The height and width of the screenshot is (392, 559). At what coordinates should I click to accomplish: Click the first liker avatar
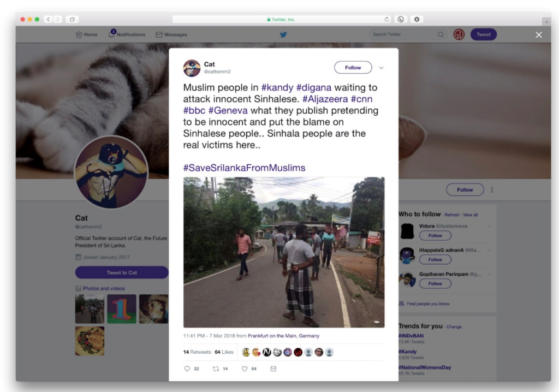pos(246,352)
